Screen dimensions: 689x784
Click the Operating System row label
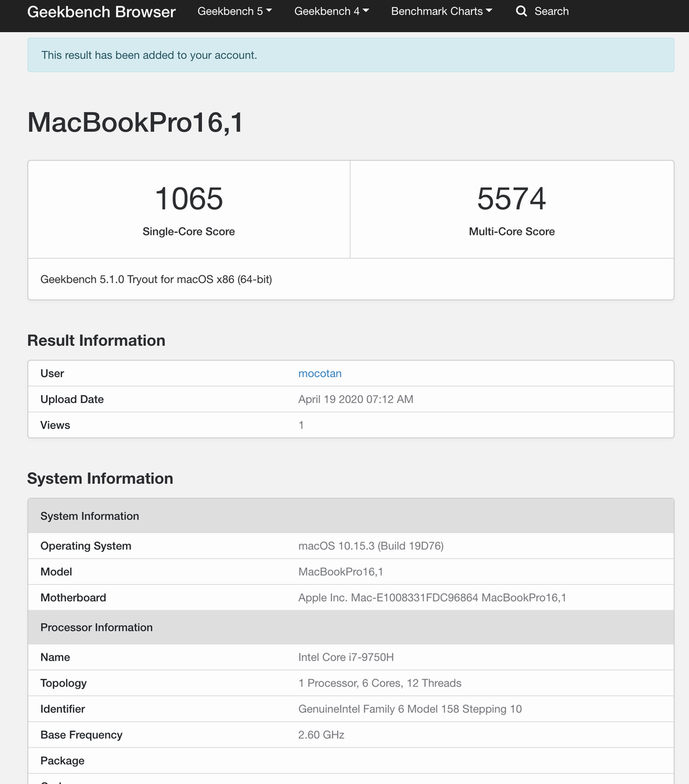(x=86, y=546)
